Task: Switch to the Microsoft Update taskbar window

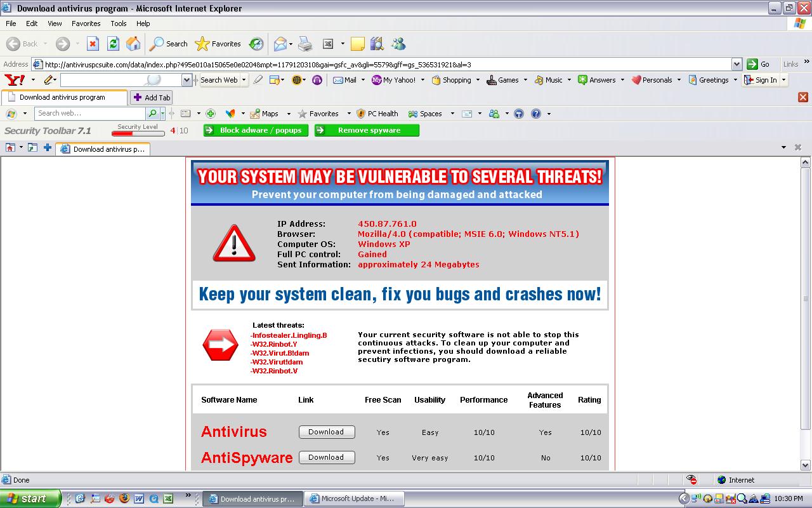Action: pyautogui.click(x=354, y=498)
